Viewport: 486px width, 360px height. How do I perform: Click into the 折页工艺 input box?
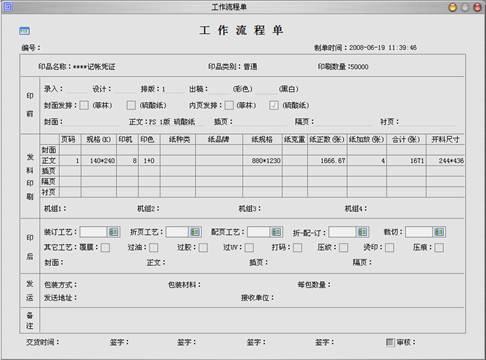pyautogui.click(x=177, y=232)
